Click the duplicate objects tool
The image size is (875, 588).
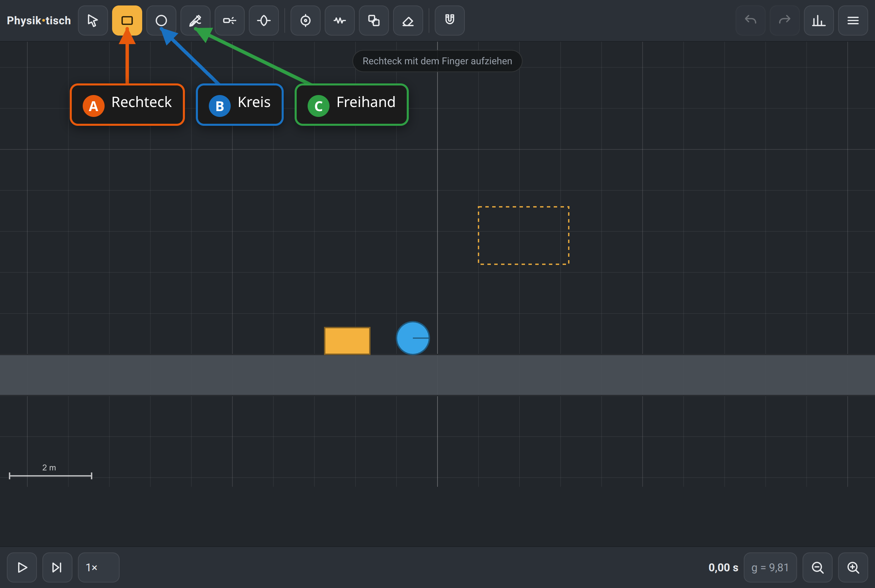coord(374,21)
